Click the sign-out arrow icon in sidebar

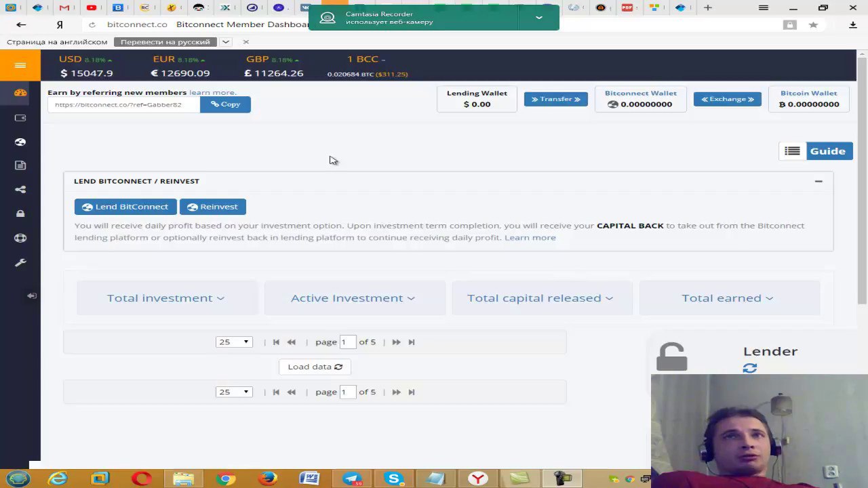coord(32,296)
